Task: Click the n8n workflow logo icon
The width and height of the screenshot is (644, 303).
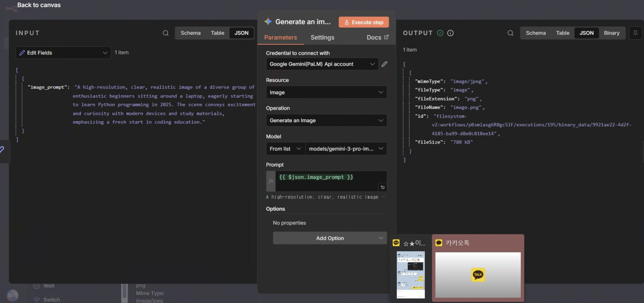Action: click(11, 9)
